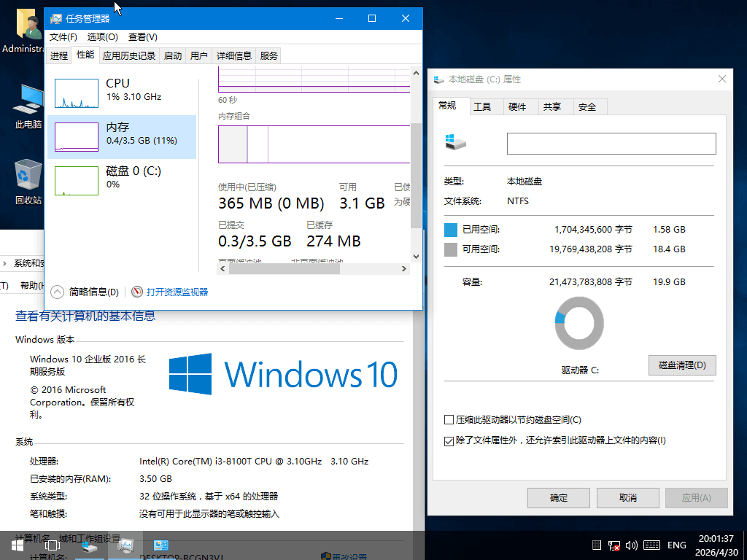Switch to the 启动 tab
The image size is (747, 560).
point(172,55)
